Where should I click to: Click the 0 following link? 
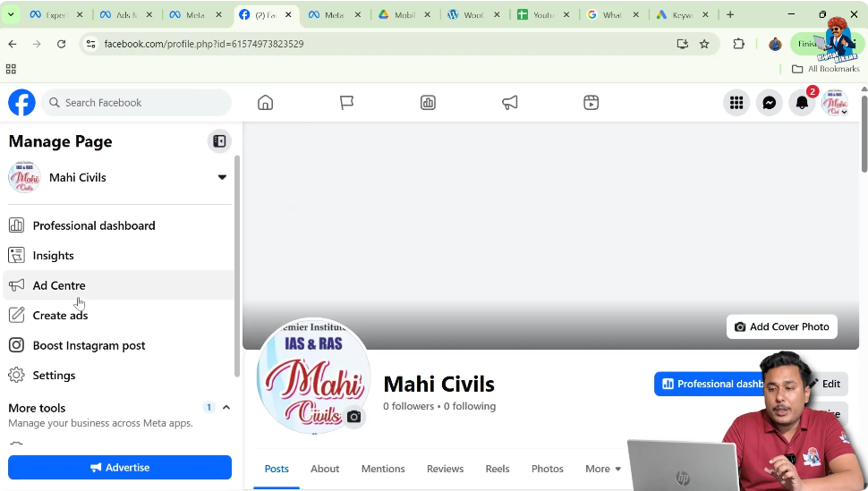470,406
